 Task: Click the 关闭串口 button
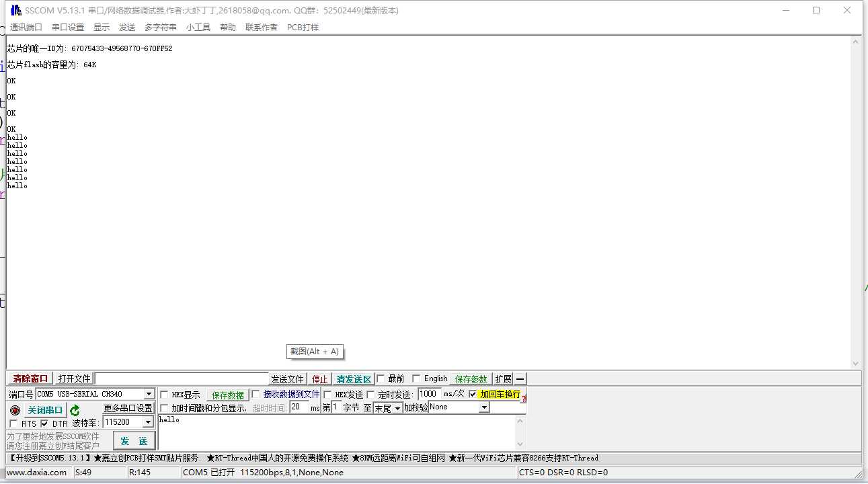coord(45,410)
